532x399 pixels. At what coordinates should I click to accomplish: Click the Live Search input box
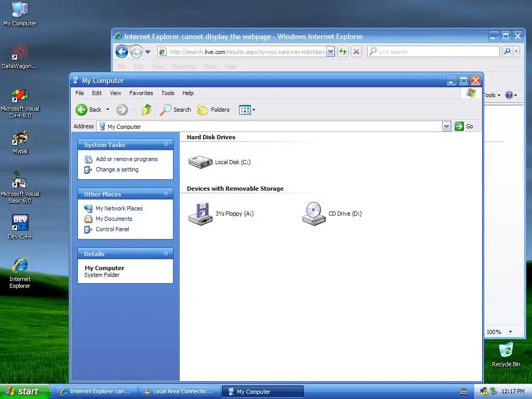[x=433, y=51]
